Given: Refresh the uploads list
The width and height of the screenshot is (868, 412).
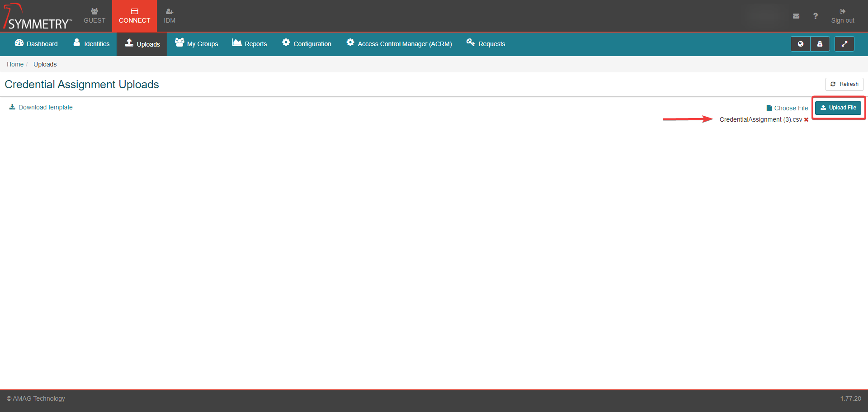Looking at the screenshot, I should (x=844, y=84).
